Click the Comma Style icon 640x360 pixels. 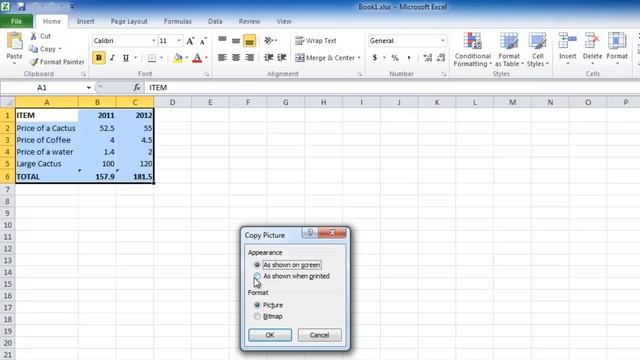[409, 58]
